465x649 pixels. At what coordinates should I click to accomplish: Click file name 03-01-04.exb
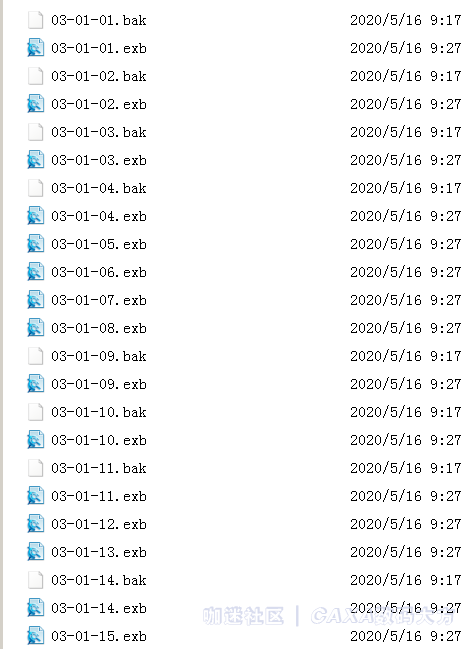coord(99,216)
